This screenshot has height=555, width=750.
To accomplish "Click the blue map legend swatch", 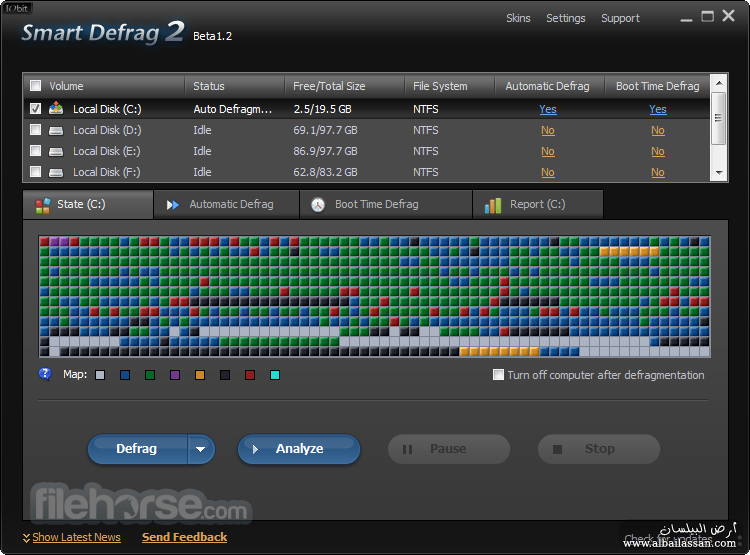I will click(x=125, y=375).
